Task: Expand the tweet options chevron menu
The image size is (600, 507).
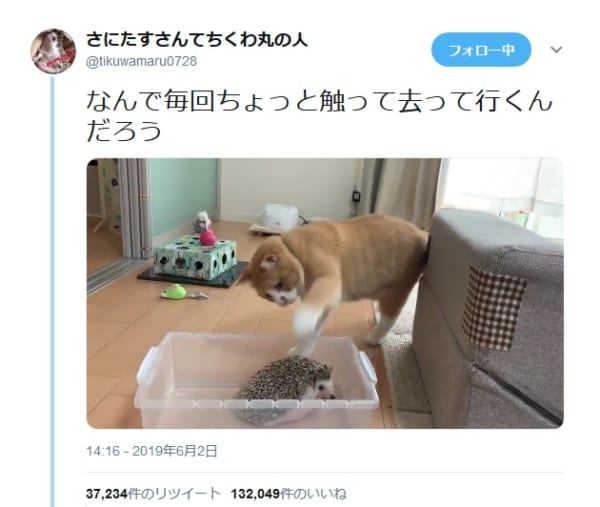Action: [x=556, y=49]
